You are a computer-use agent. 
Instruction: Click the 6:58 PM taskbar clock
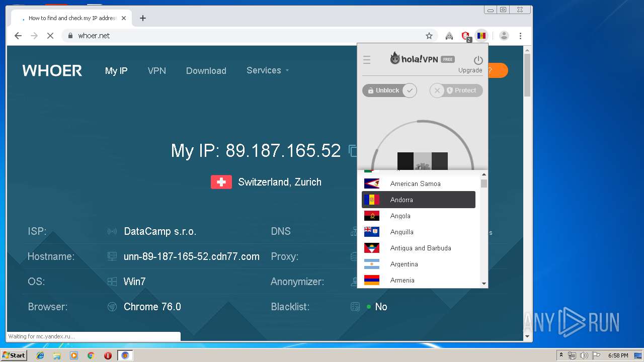click(618, 355)
